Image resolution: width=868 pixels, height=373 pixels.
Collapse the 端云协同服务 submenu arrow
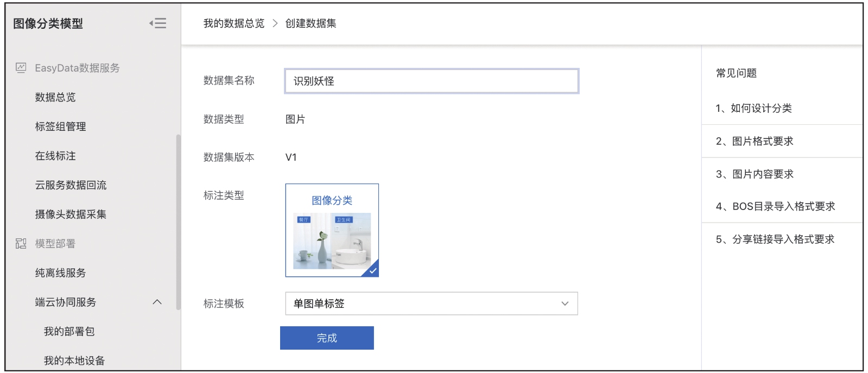[x=157, y=302]
